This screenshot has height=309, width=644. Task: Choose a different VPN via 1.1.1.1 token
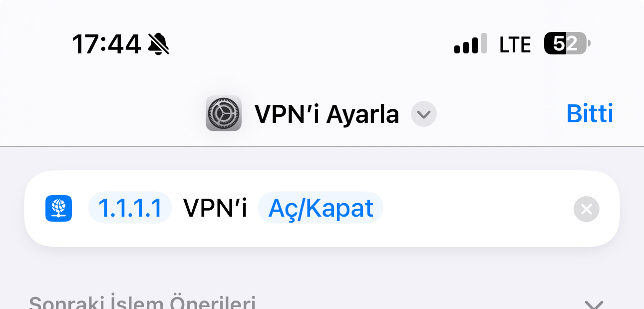(130, 208)
